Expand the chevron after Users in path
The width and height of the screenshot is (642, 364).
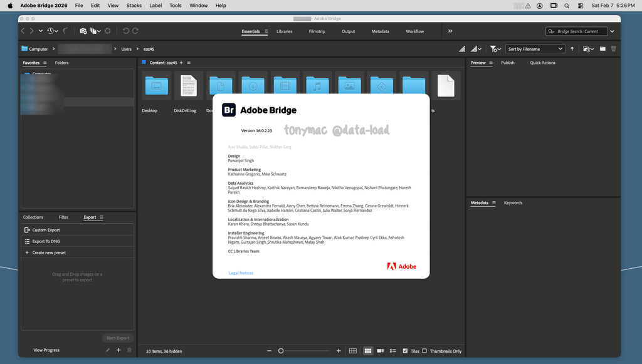[137, 49]
